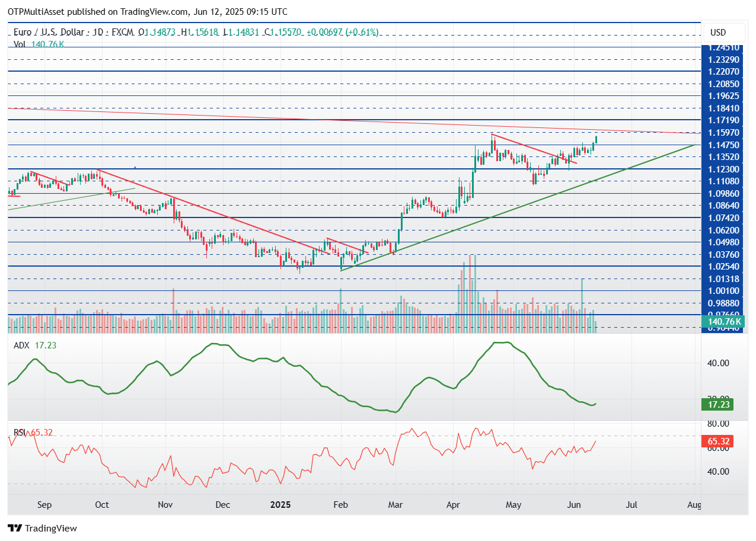
Task: Click the green ascending trendline
Action: pyautogui.click(x=516, y=207)
